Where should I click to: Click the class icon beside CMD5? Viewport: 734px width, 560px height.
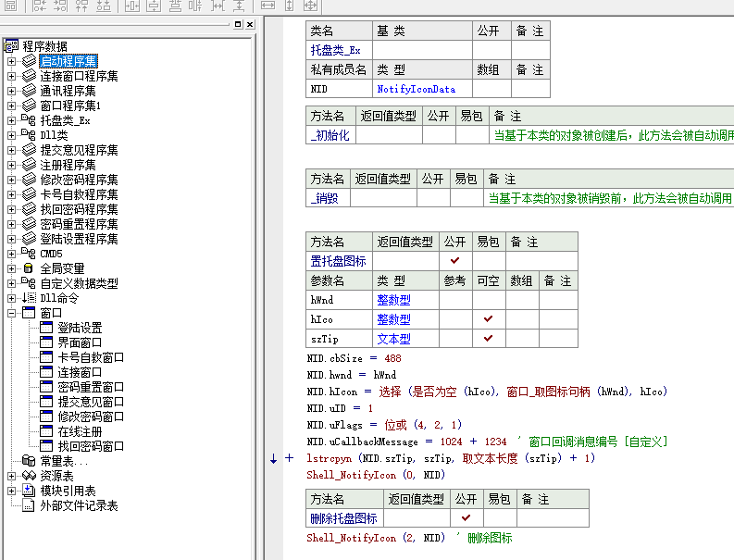click(29, 254)
